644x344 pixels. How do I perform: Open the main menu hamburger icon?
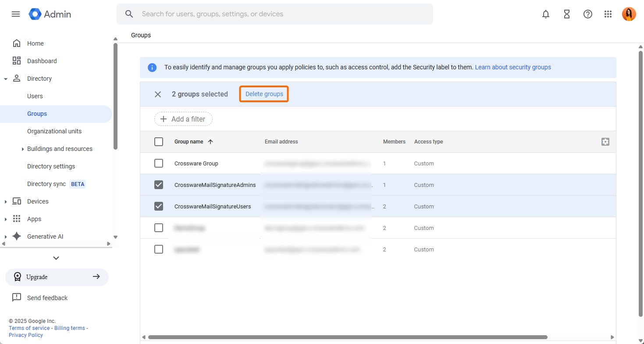(x=16, y=14)
